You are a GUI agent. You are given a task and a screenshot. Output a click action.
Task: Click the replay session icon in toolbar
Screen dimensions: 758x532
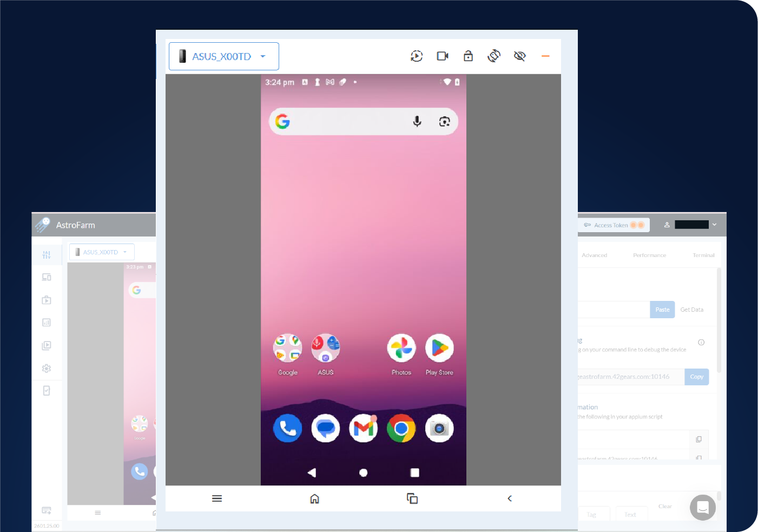[417, 56]
